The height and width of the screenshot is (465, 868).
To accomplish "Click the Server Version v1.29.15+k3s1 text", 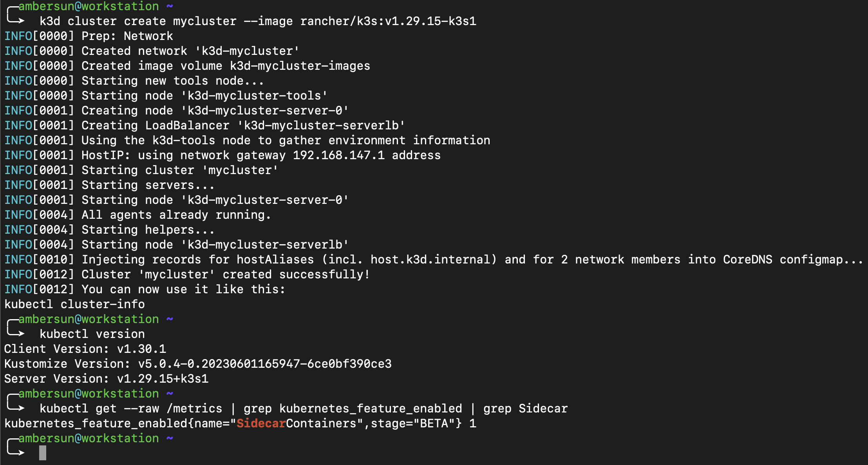I will 106,379.
